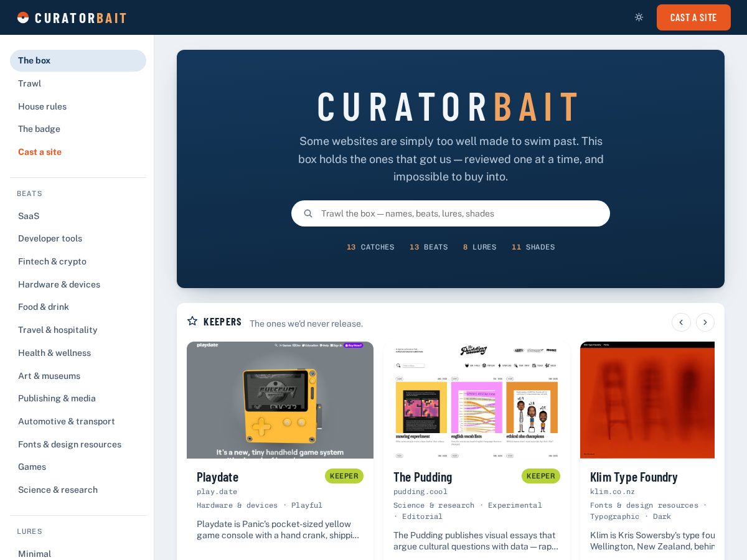Image resolution: width=747 pixels, height=560 pixels.
Task: Click the pudding.cool URL text
Action: point(420,492)
